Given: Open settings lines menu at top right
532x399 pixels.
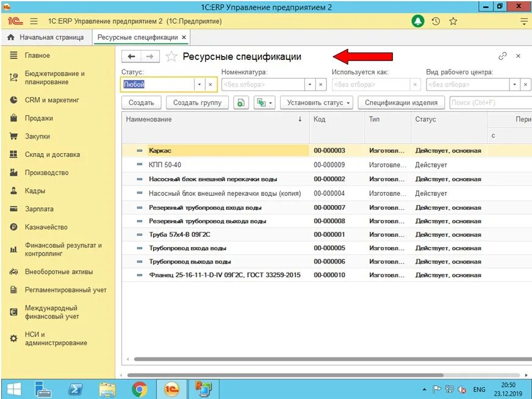Looking at the screenshot, I should pyautogui.click(x=524, y=21).
